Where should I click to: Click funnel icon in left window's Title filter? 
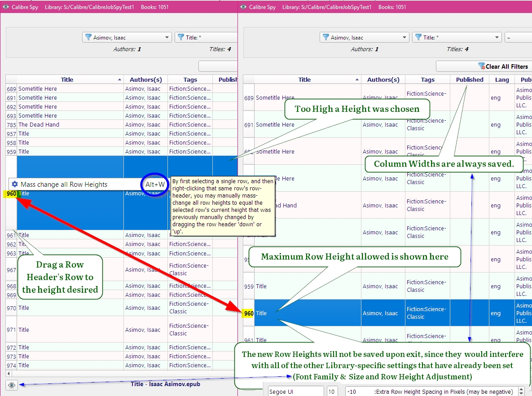[x=181, y=37]
